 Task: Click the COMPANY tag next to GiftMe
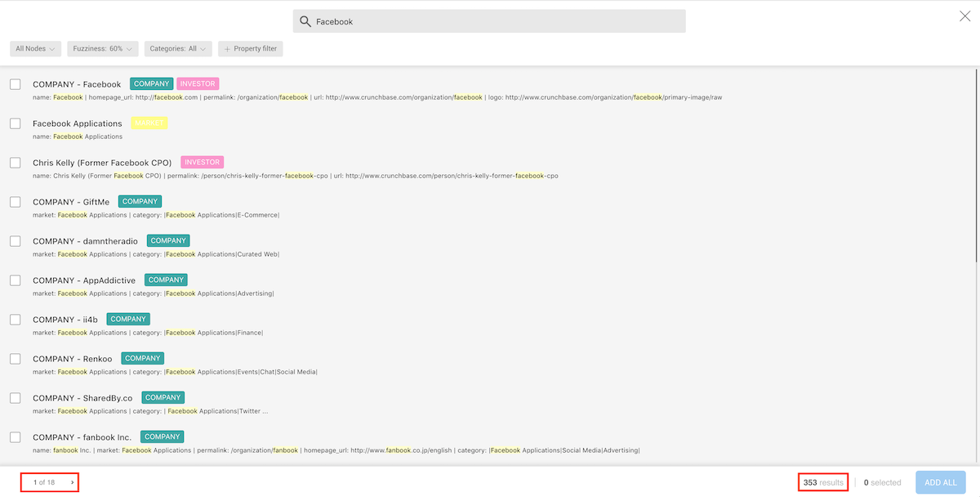click(x=140, y=202)
